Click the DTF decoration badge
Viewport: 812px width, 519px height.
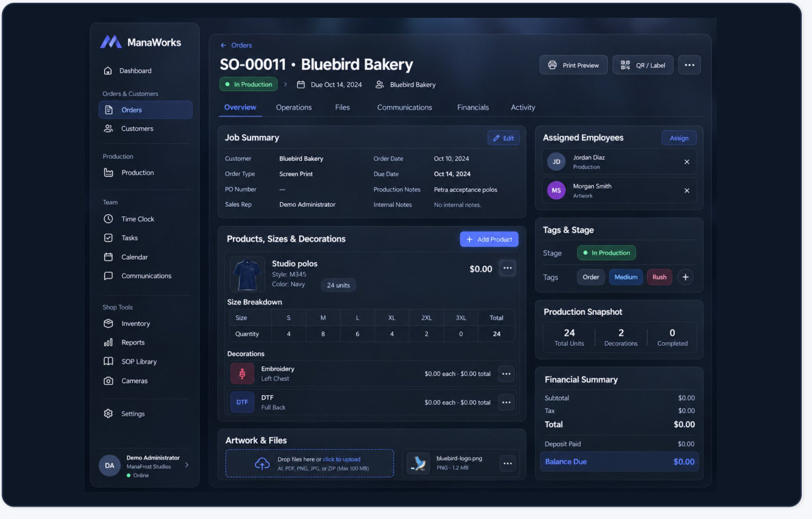click(242, 402)
